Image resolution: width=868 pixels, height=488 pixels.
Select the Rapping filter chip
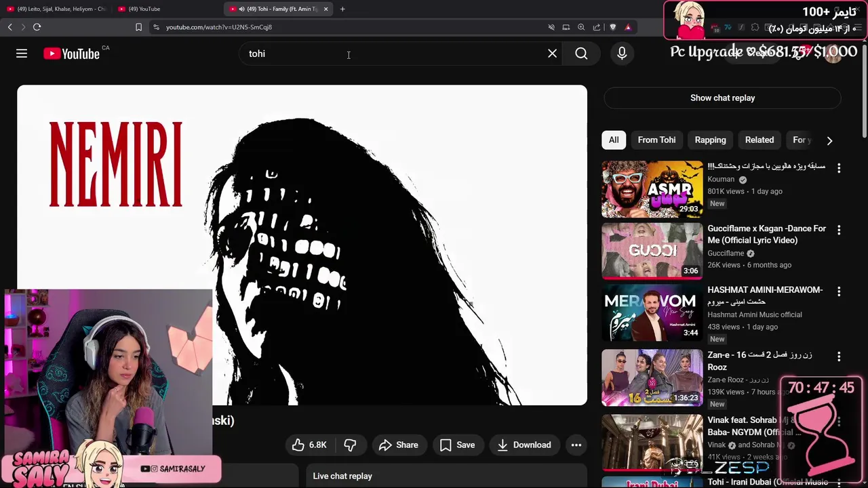click(710, 140)
